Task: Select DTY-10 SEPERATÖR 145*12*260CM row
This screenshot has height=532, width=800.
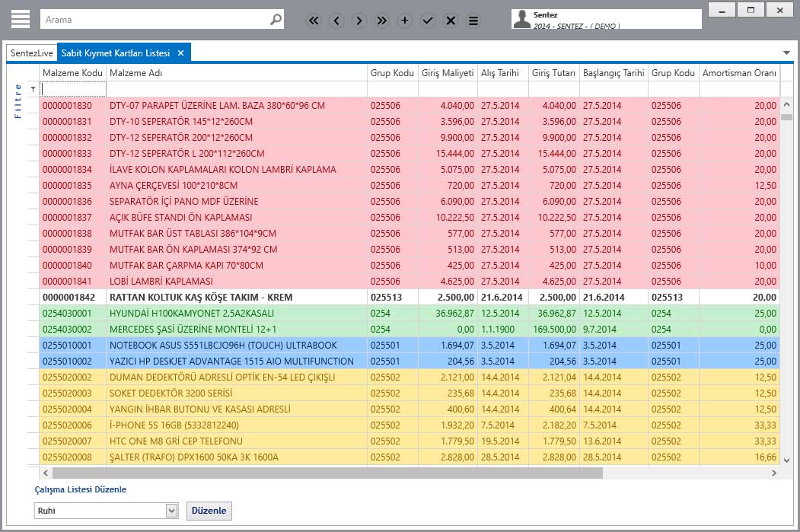Action: point(410,122)
